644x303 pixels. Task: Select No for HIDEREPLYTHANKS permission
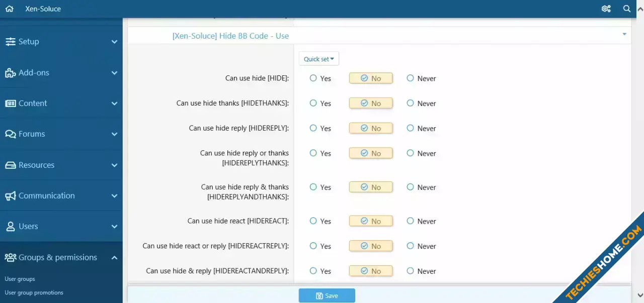[371, 153]
